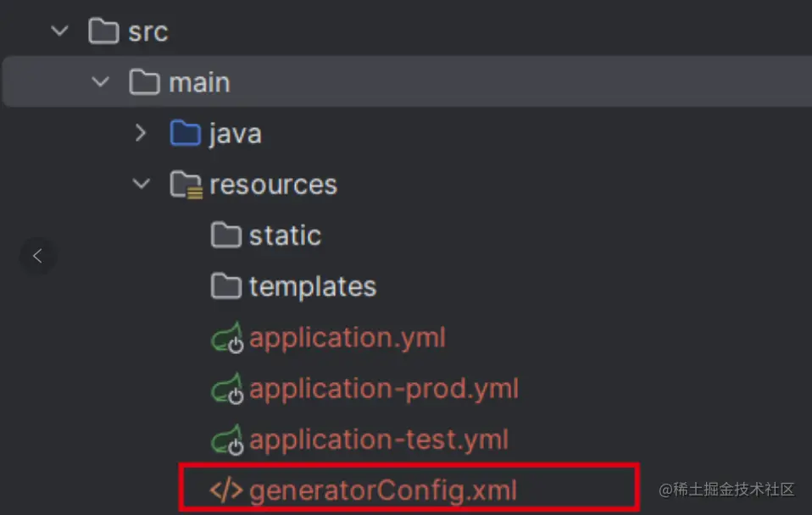Click the static folder icon
This screenshot has width=812, height=515.
pyautogui.click(x=225, y=235)
